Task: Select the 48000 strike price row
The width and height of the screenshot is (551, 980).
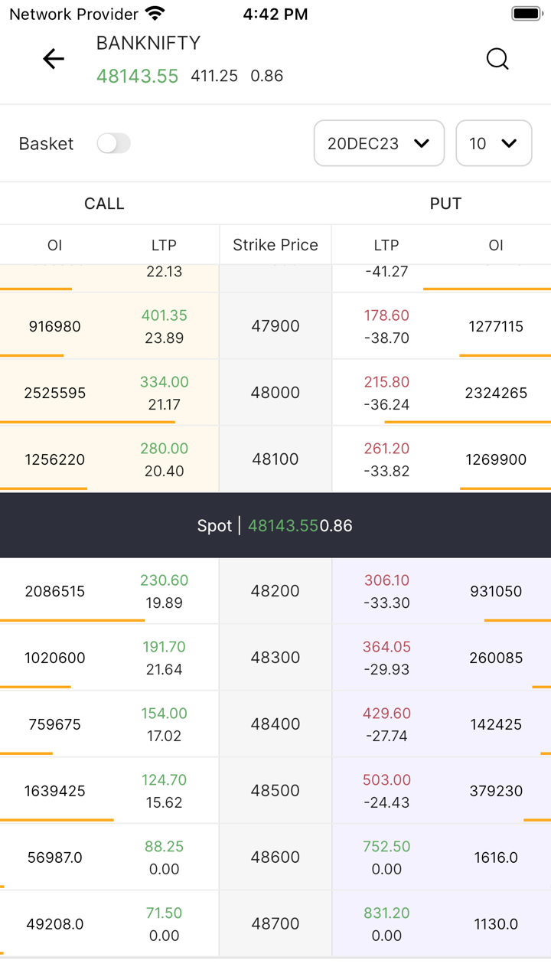Action: coord(275,393)
